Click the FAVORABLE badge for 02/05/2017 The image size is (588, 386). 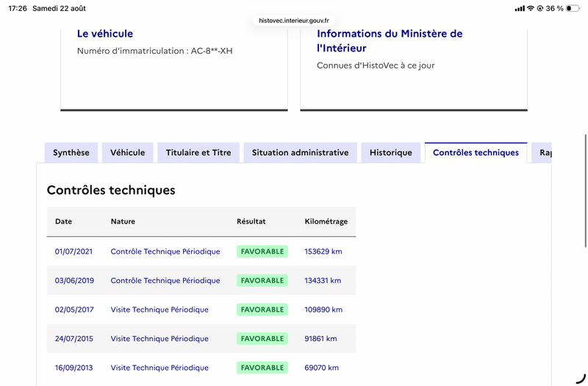coord(262,310)
